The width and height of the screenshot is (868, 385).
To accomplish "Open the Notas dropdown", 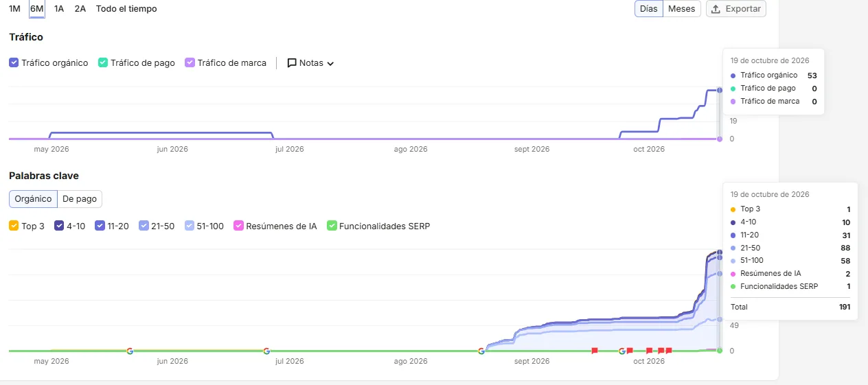I will [x=310, y=63].
